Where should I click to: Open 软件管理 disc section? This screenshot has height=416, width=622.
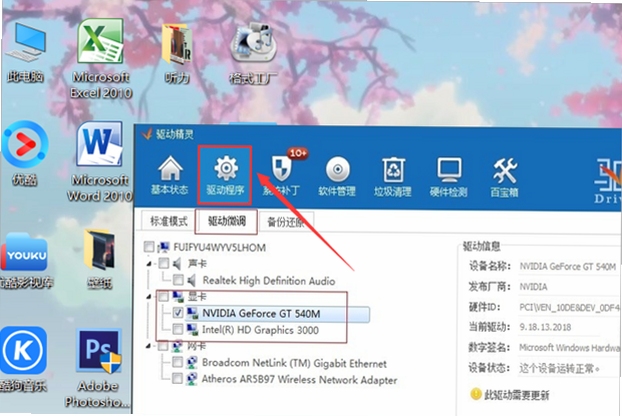(337, 175)
